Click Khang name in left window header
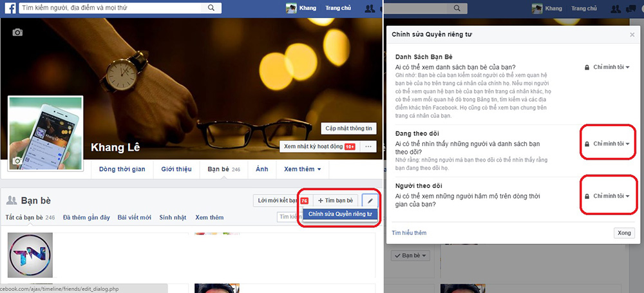Image resolution: width=644 pixels, height=293 pixels. click(308, 8)
